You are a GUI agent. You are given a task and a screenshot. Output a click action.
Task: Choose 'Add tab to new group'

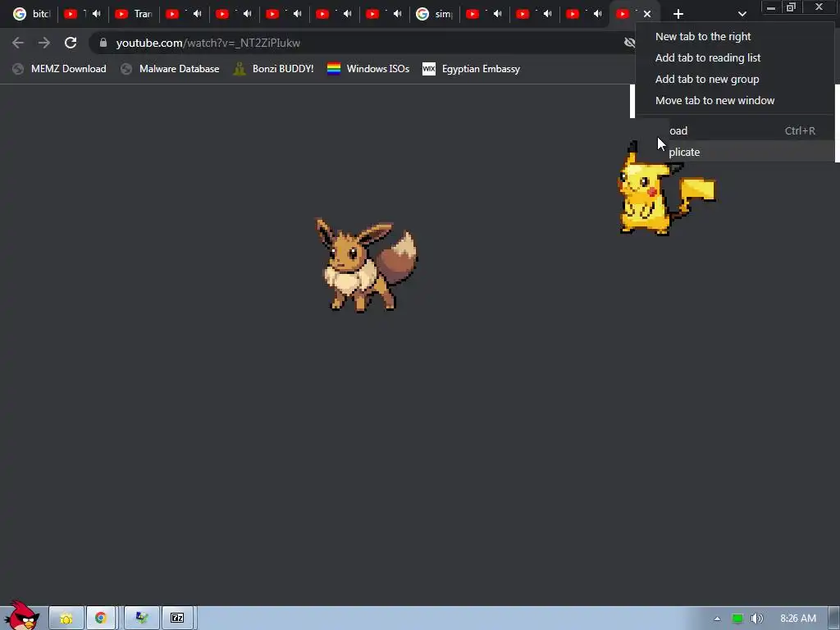coord(735,80)
